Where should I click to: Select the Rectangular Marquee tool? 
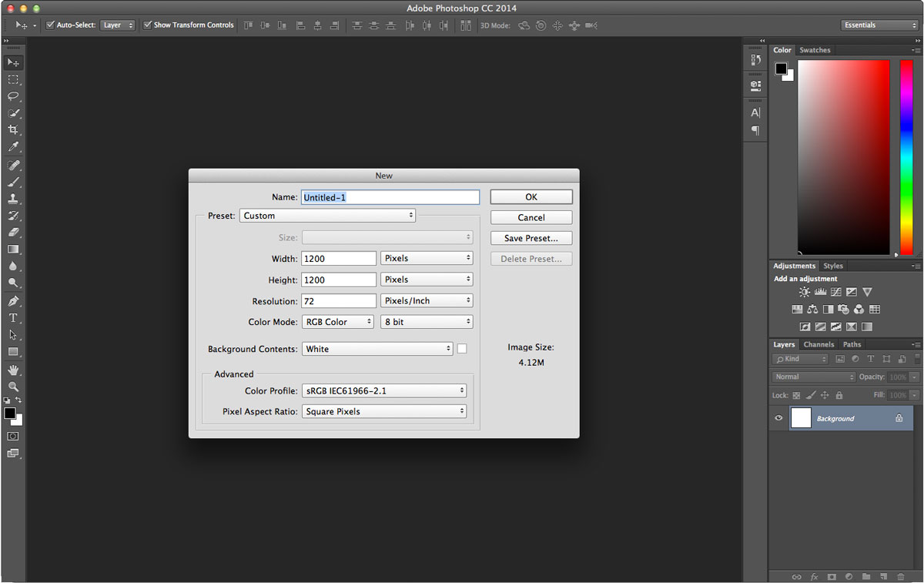click(13, 79)
